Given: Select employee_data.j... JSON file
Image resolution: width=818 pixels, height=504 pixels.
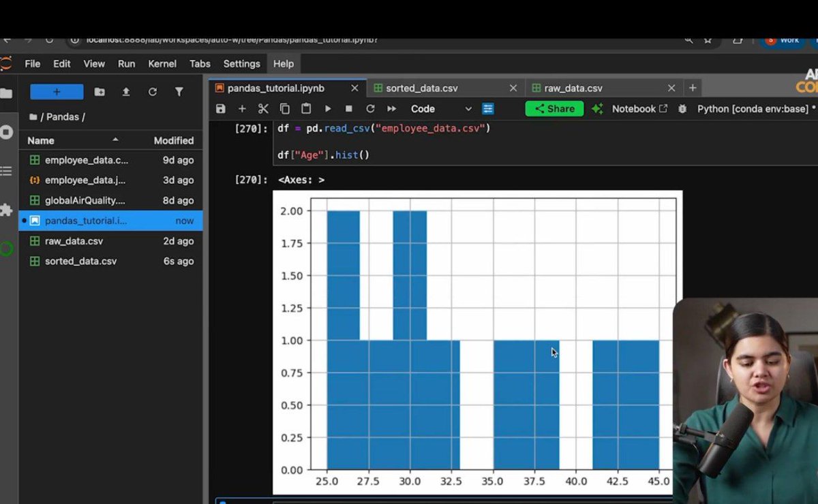Looking at the screenshot, I should click(x=110, y=180).
